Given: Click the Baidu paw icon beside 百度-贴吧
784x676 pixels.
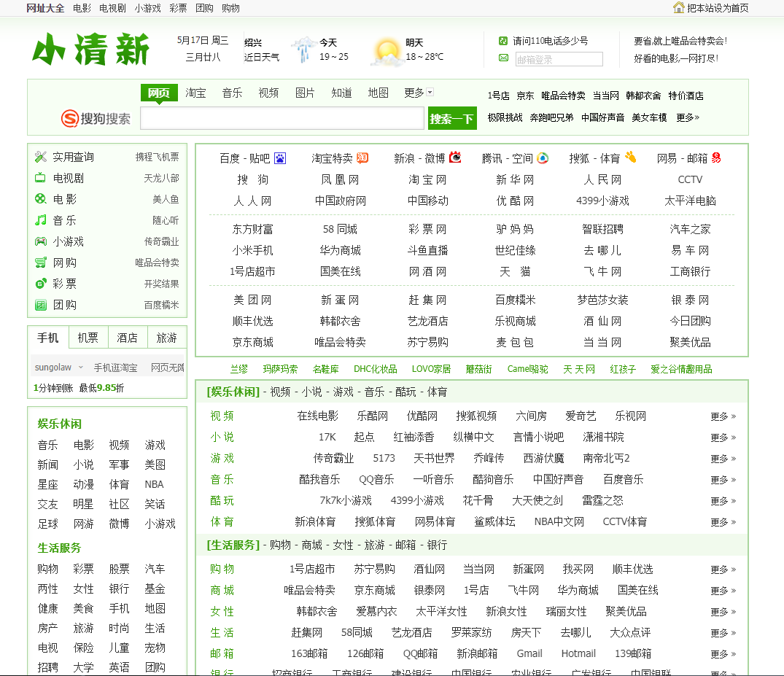Looking at the screenshot, I should pyautogui.click(x=280, y=158).
